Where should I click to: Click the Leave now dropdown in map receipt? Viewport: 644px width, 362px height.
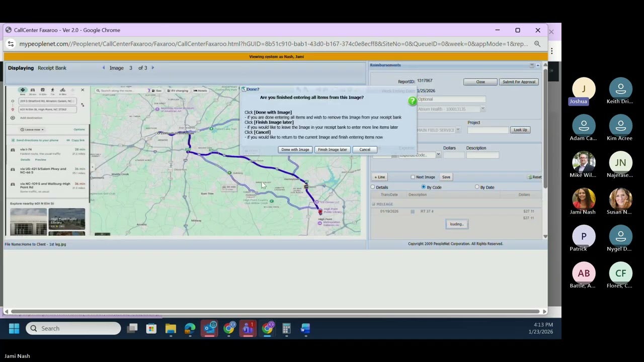click(x=32, y=130)
